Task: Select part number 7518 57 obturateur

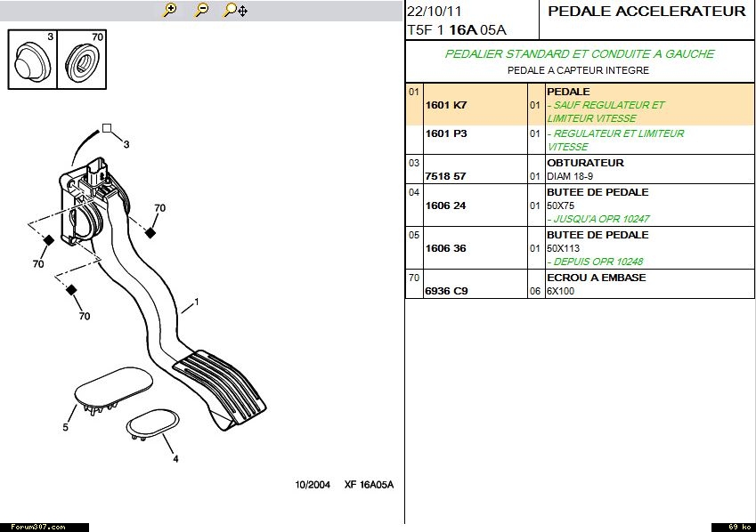Action: pos(446,176)
